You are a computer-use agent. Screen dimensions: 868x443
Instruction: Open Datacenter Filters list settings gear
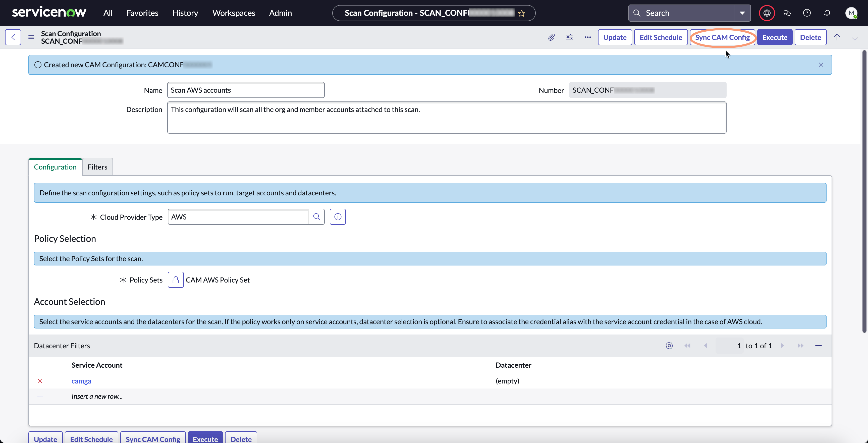[x=670, y=346]
